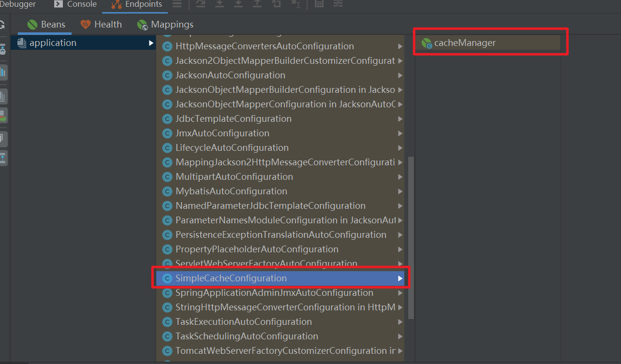Switch to the Beans tab
This screenshot has height=364, width=621.
46,24
